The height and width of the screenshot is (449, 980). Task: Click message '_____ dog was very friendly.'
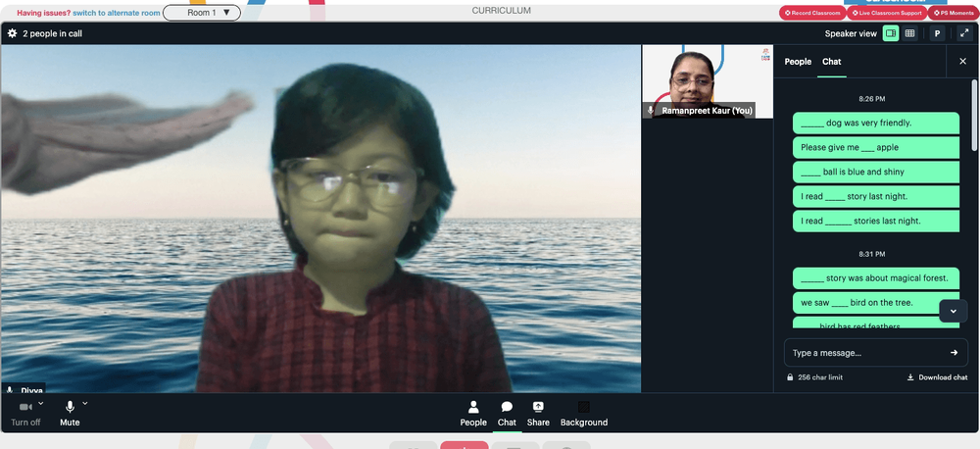tap(875, 124)
